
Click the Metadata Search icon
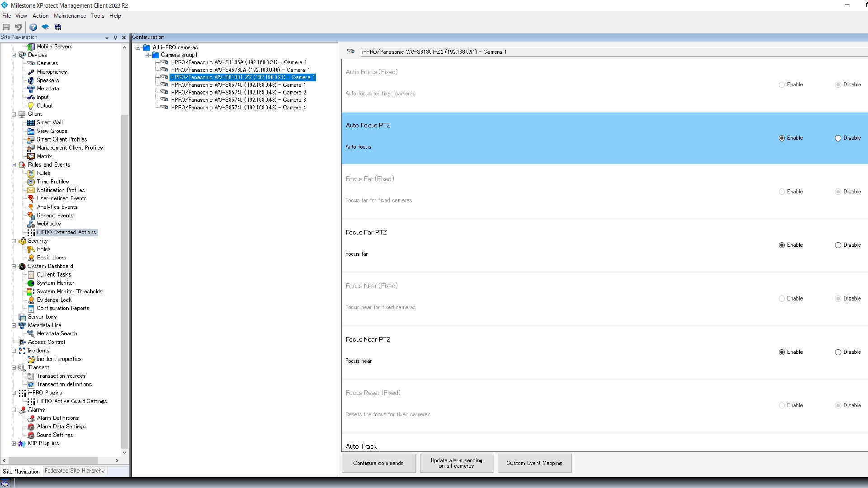tap(31, 333)
